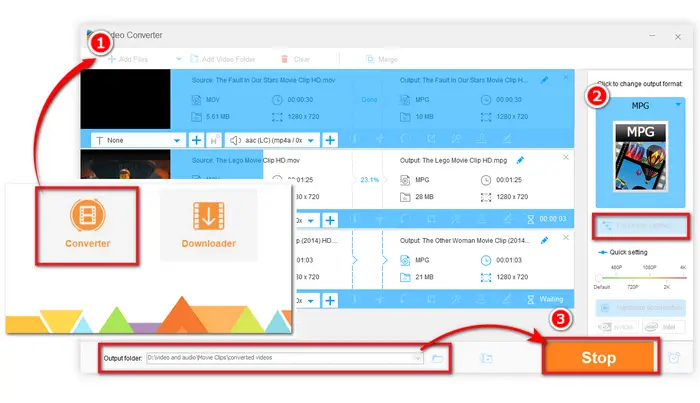Toggle NVIDIA acceleration option

coord(617,327)
